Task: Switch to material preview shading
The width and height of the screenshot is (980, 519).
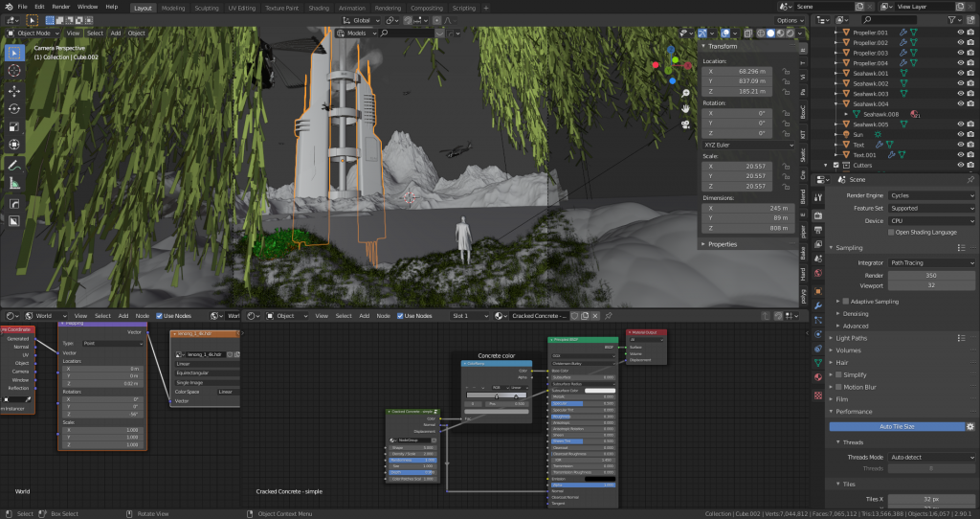Action: [780, 34]
